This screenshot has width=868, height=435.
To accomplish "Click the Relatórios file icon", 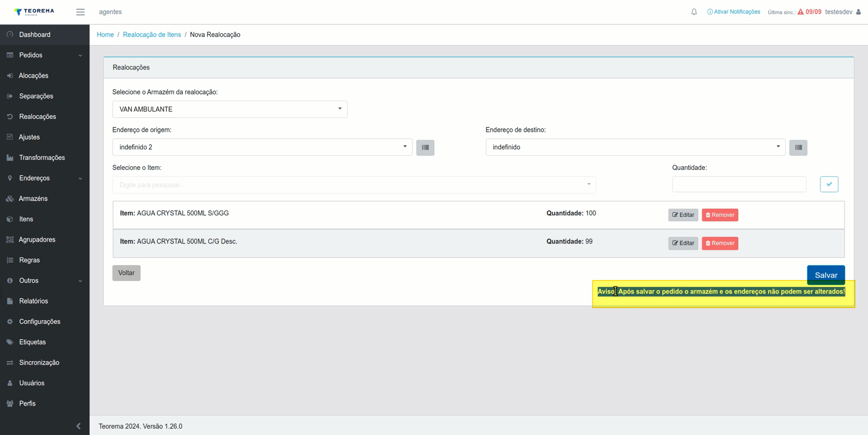I will tap(10, 301).
